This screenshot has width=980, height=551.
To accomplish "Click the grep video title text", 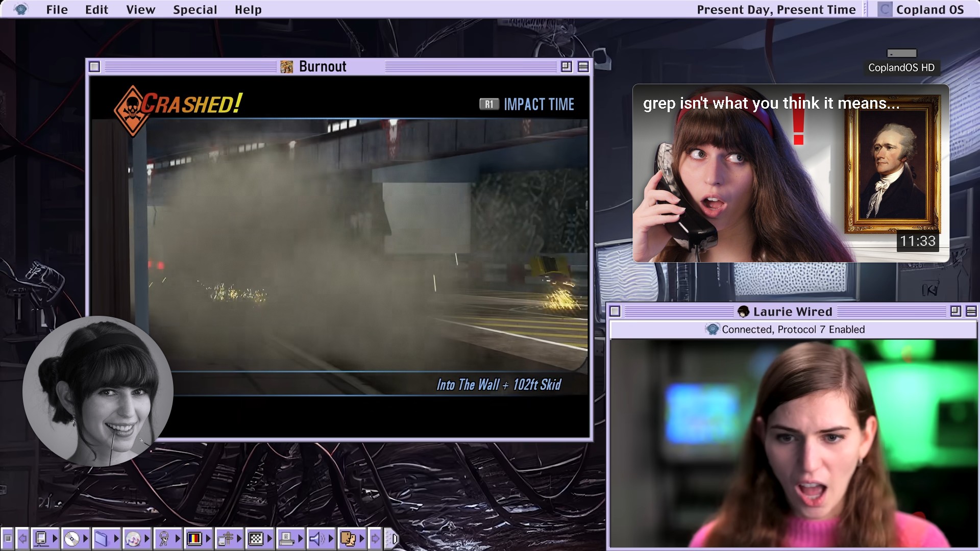I will [x=771, y=104].
